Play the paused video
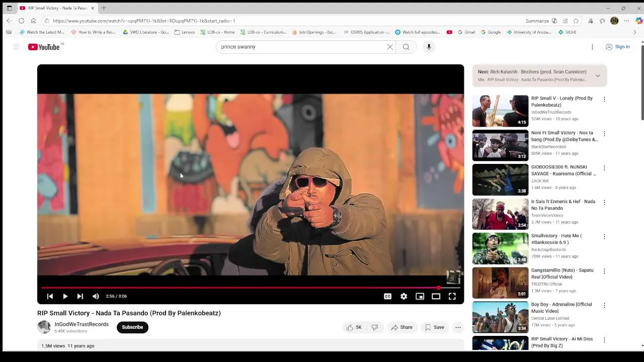644x362 pixels. point(65,296)
